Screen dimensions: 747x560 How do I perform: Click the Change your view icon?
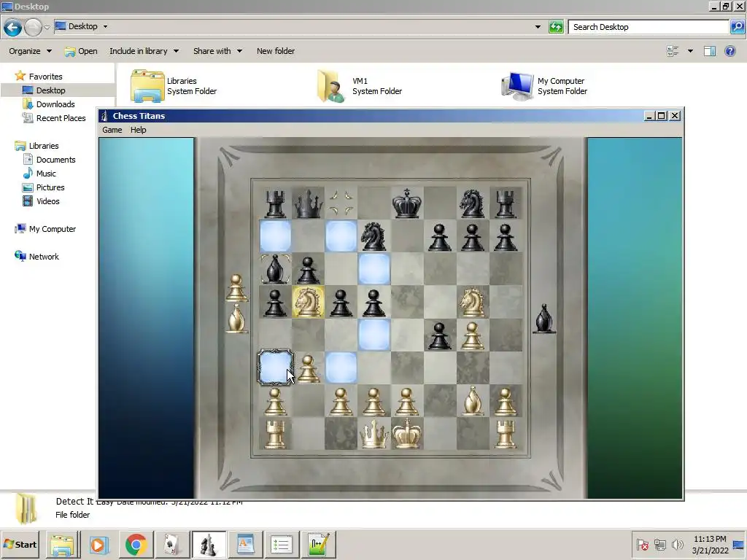[673, 51]
